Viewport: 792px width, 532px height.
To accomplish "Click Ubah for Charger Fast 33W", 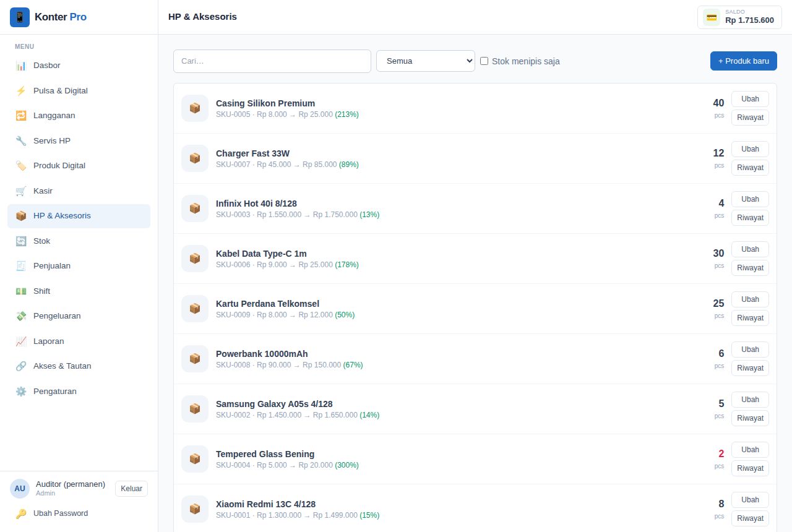I will [750, 149].
